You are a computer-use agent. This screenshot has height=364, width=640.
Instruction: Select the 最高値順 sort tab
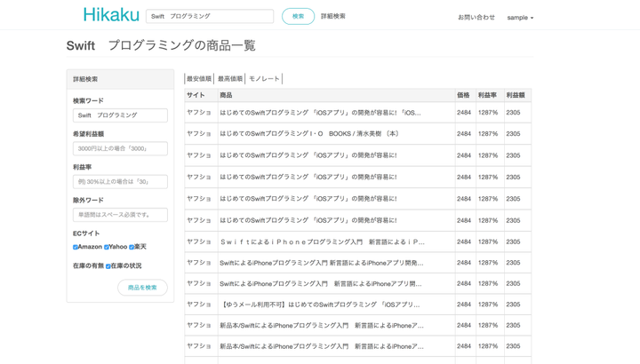pos(230,79)
